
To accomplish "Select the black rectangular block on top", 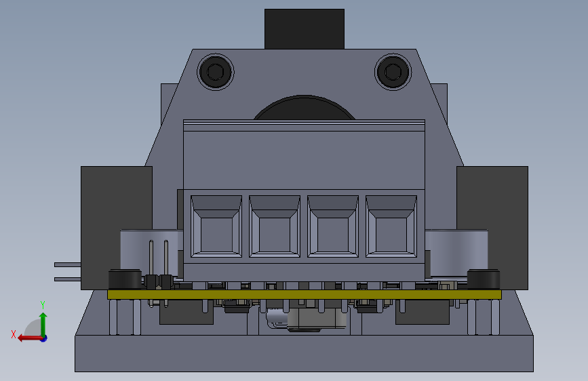I will point(304,29).
